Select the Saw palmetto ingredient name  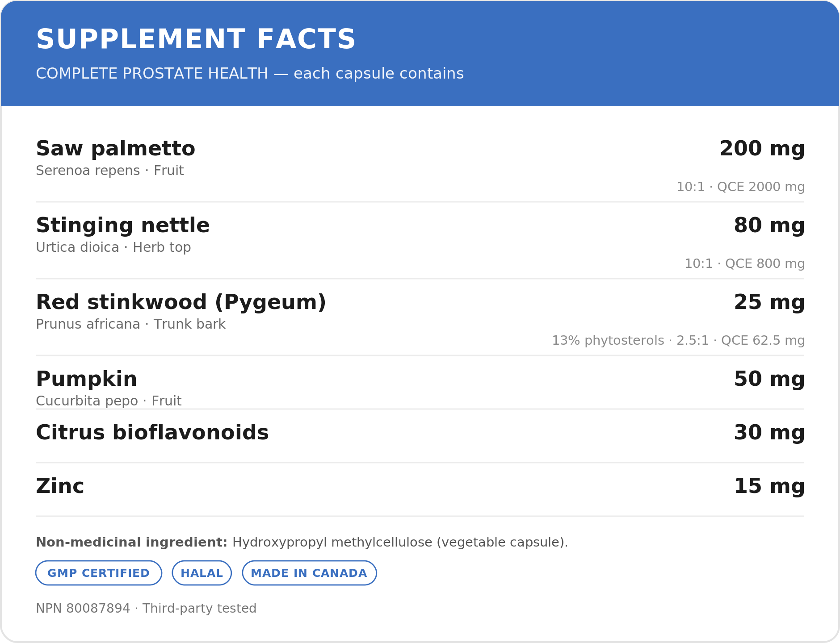click(116, 149)
